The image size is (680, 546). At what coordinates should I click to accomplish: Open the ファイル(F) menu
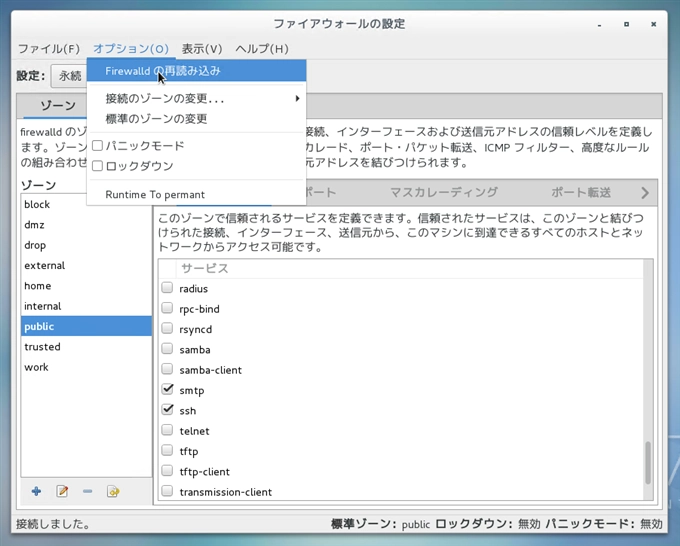tap(49, 49)
